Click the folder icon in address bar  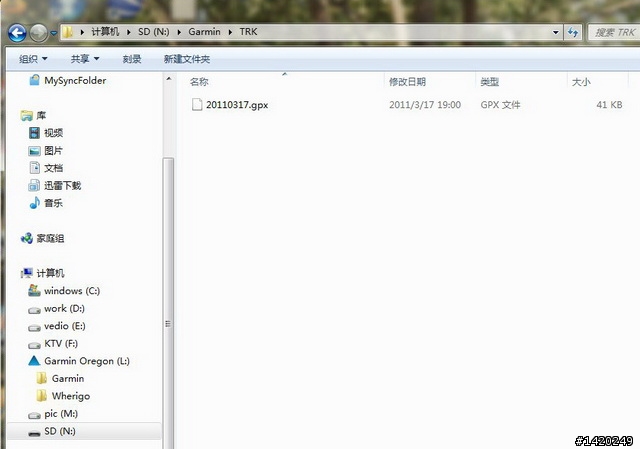pyautogui.click(x=68, y=32)
